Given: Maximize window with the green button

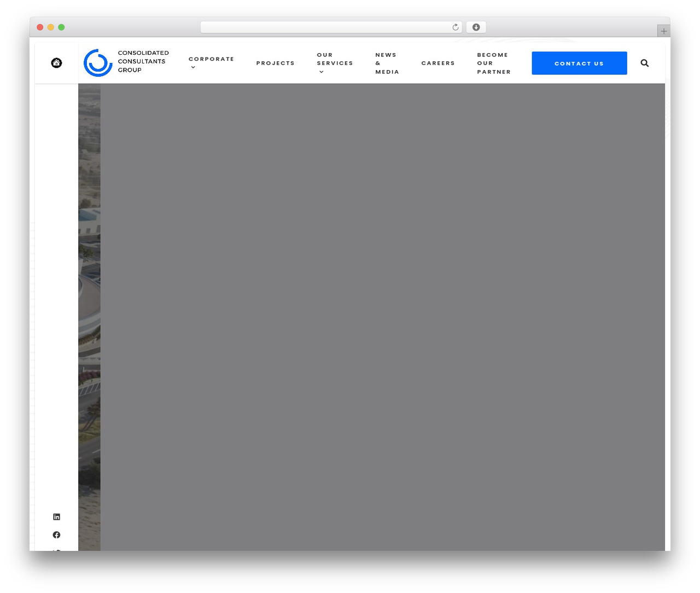Looking at the screenshot, I should tap(61, 27).
